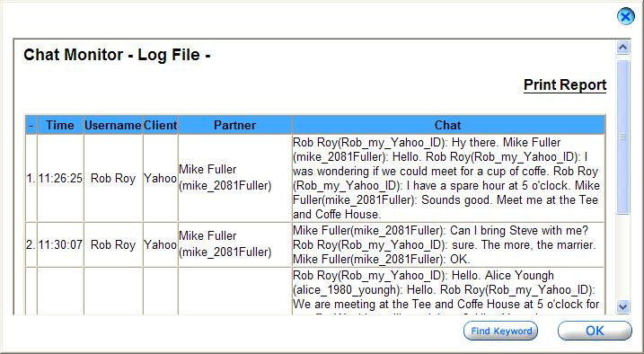Close the Chat Monitor dialog with the X icon
The image size is (644, 354).
click(625, 16)
